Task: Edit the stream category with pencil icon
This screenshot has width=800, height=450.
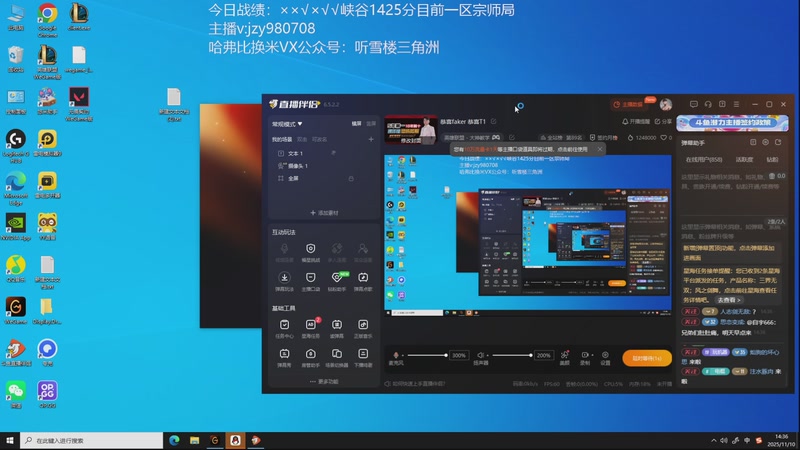Action: point(512,137)
